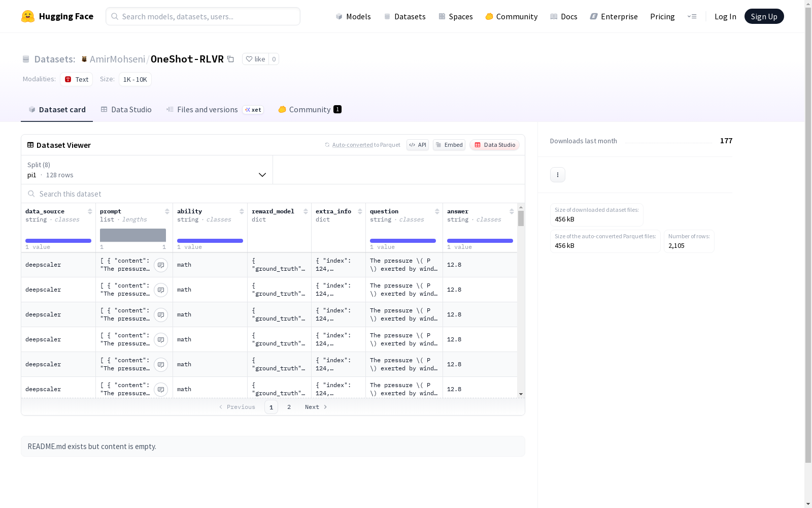812x508 pixels.
Task: Sort by the ability column arrows
Action: 242,211
